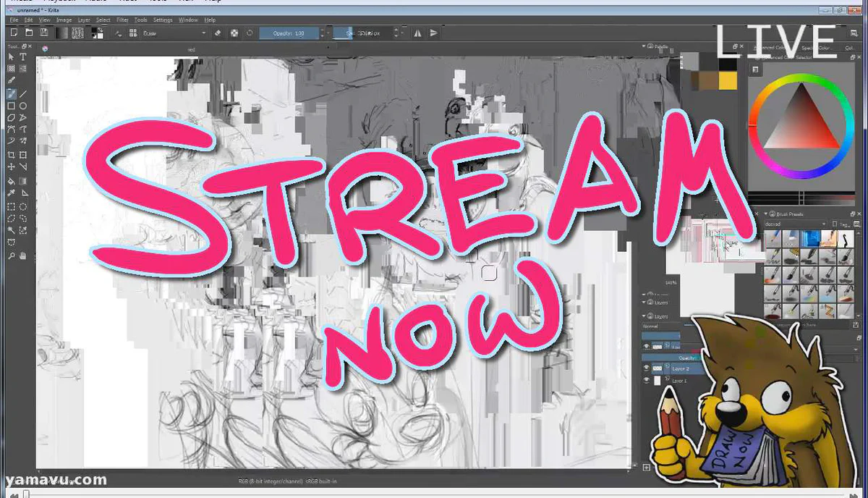Screen dimensions: 868x498
Task: Open the File menu
Action: tap(14, 20)
